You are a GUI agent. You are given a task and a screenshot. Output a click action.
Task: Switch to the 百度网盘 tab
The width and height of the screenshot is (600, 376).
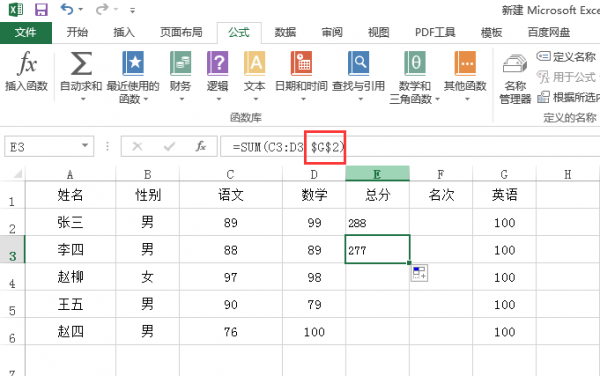tap(549, 32)
